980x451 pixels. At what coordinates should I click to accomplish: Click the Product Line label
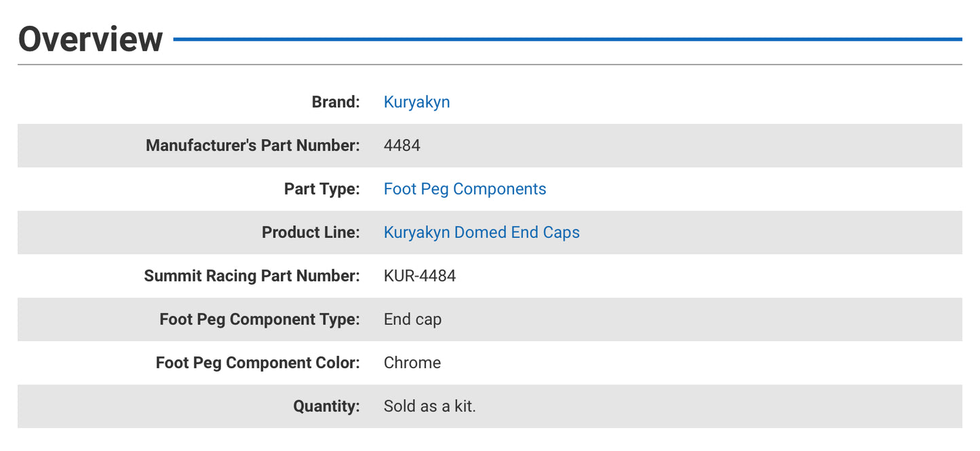[x=311, y=232]
